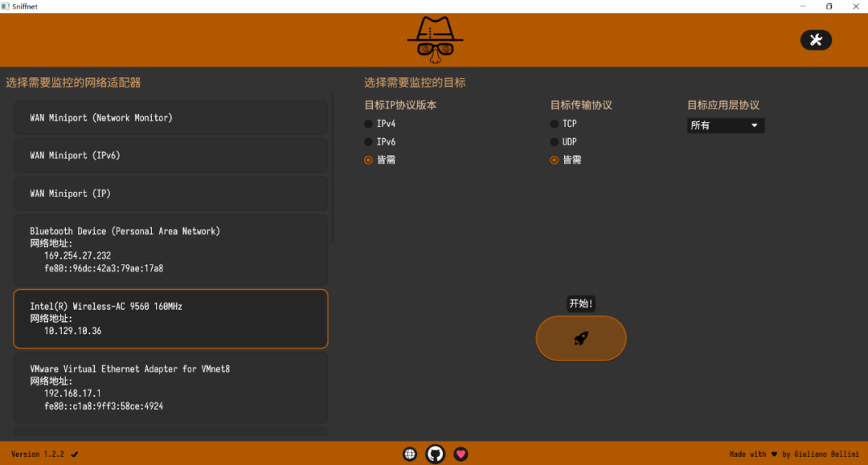
Task: Open the application protocol 所有 dropdown
Action: 725,125
